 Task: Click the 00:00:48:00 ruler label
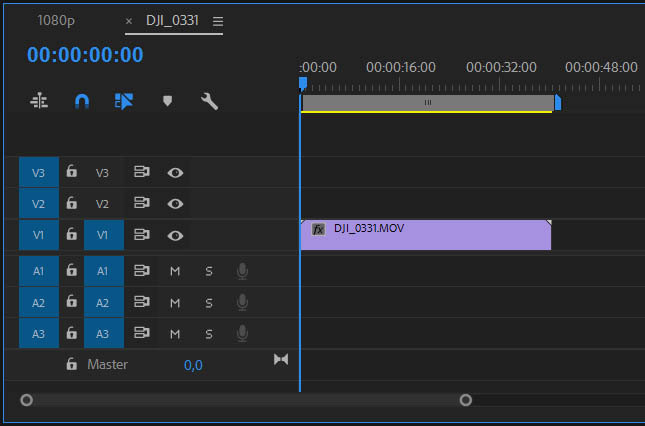(601, 67)
